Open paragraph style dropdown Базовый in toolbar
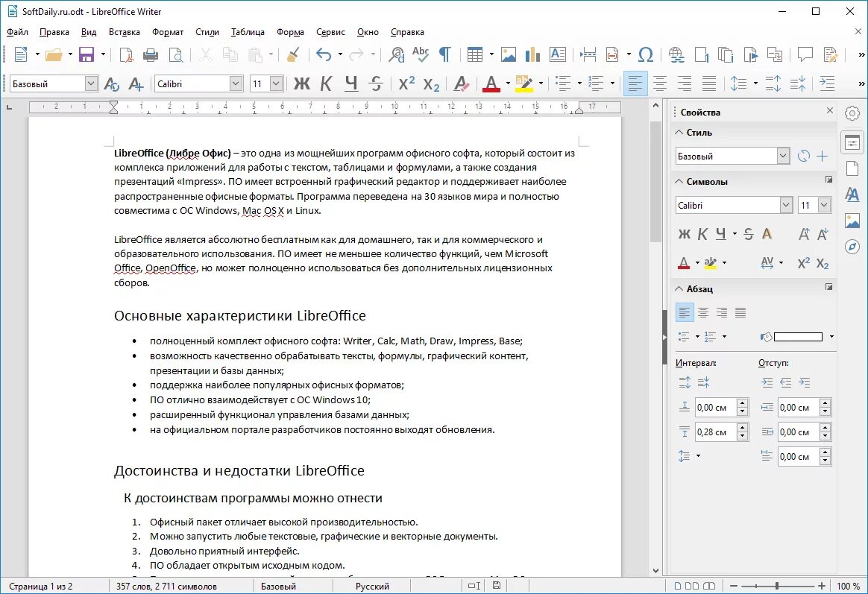This screenshot has height=594, width=868. (91, 83)
